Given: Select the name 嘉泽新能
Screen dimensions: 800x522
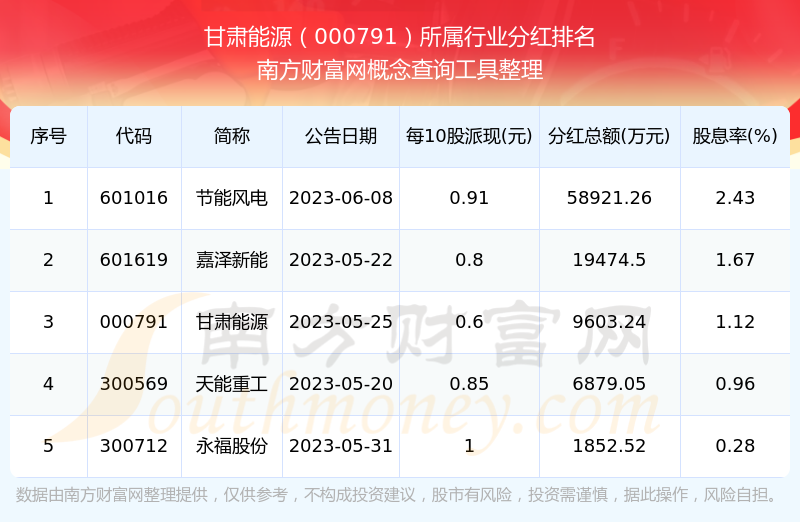Looking at the screenshot, I should click(232, 260).
